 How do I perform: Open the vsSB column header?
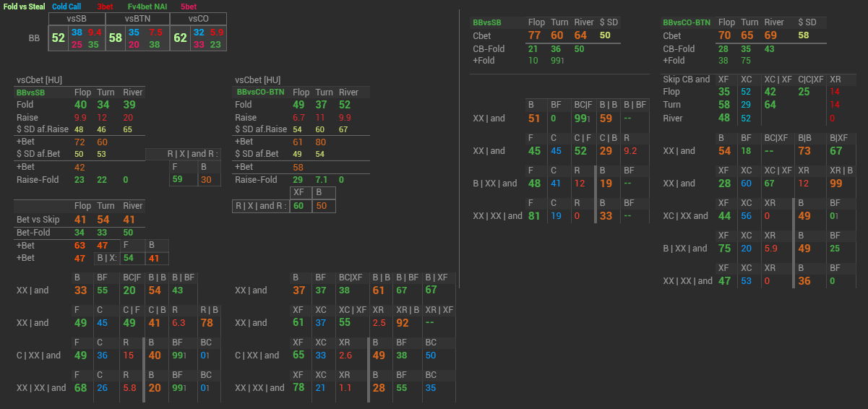(x=77, y=18)
